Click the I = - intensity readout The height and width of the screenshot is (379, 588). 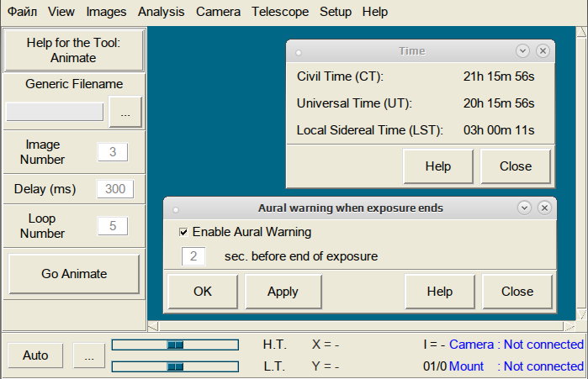(x=434, y=345)
